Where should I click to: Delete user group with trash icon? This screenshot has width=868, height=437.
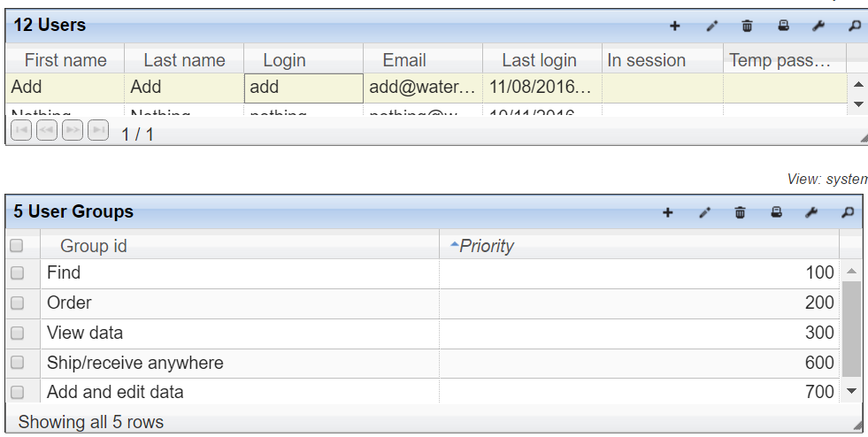740,212
